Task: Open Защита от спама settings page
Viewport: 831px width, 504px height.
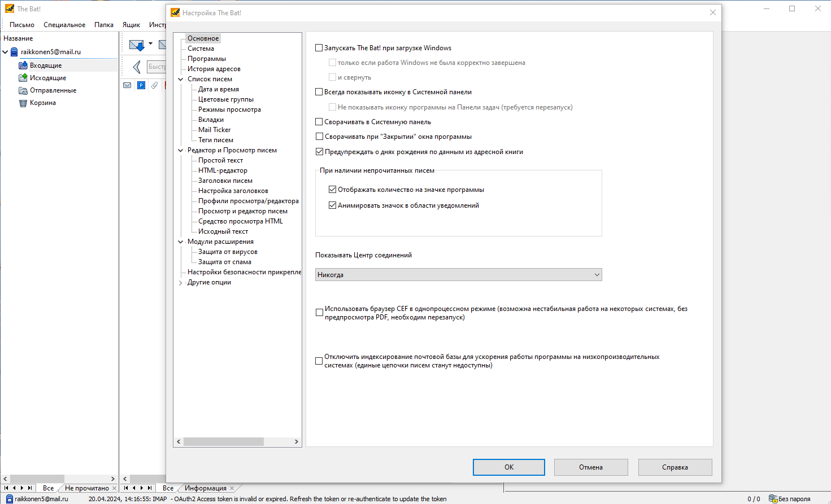Action: (x=225, y=262)
